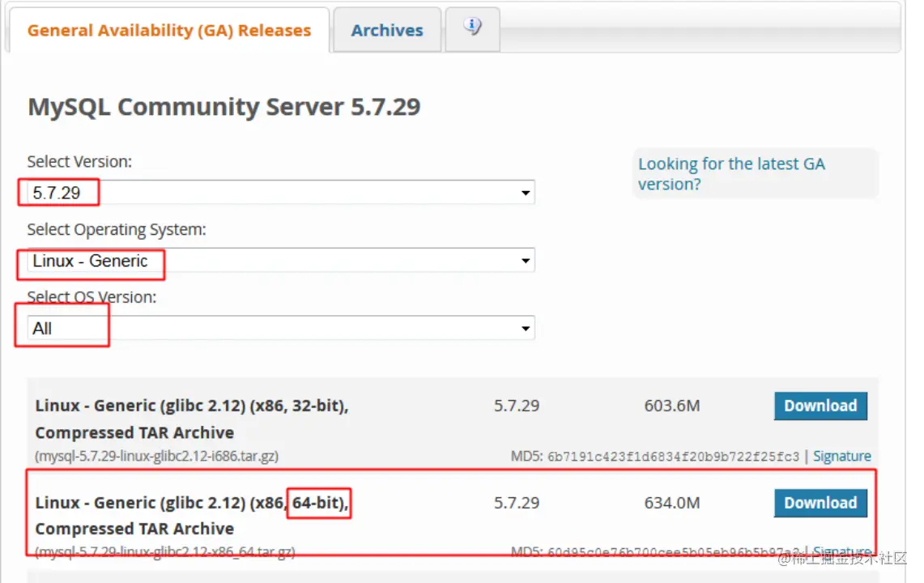This screenshot has width=924, height=583.
Task: Switch to the Archives tab
Action: pyautogui.click(x=387, y=30)
